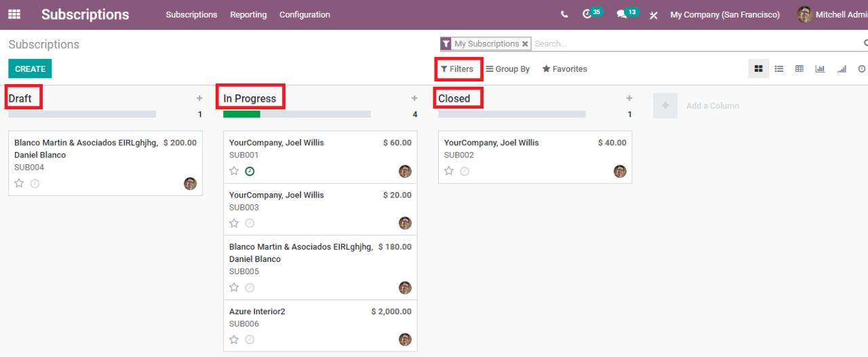This screenshot has width=868, height=357.
Task: Switch to Graph bar chart view icon
Action: click(x=819, y=69)
